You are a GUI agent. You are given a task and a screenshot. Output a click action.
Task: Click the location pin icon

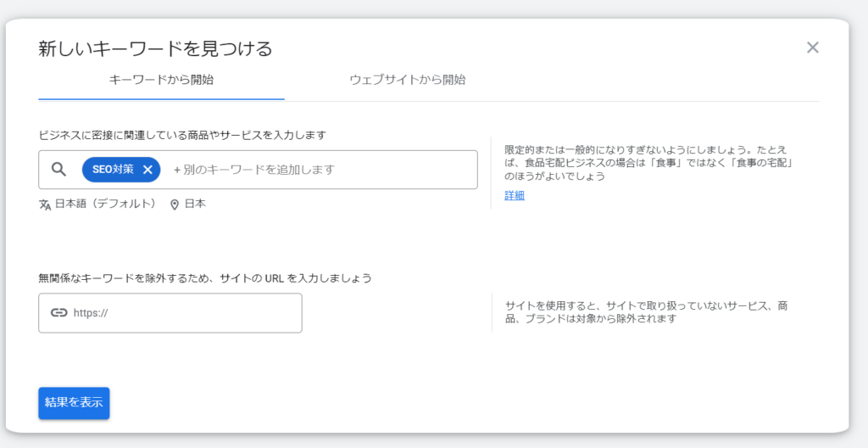coord(175,204)
